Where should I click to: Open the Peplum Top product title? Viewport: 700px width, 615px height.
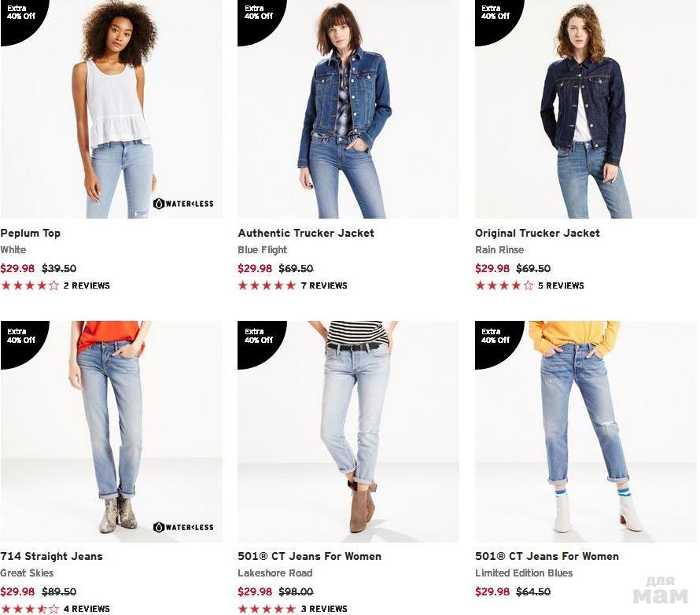pyautogui.click(x=31, y=233)
